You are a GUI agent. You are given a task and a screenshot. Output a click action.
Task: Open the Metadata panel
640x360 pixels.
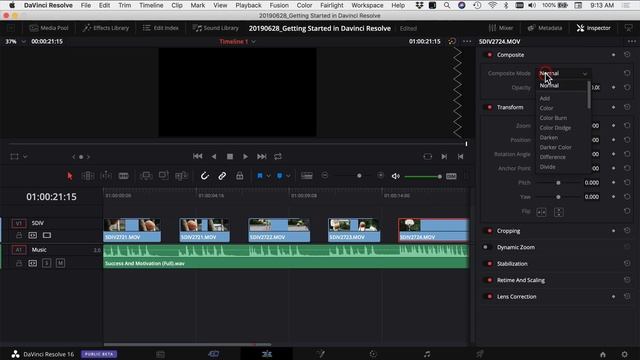point(545,28)
